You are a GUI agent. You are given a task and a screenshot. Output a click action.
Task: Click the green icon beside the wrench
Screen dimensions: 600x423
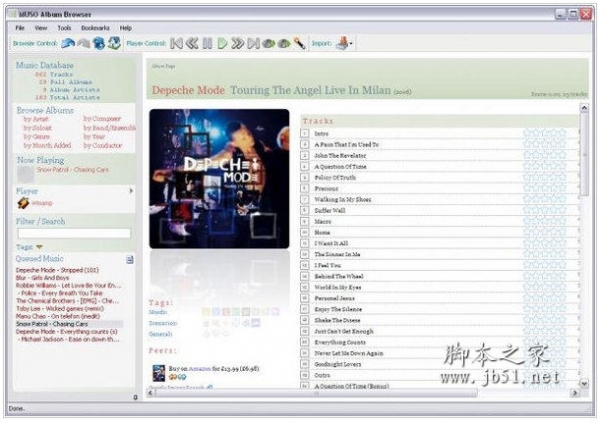click(x=284, y=44)
